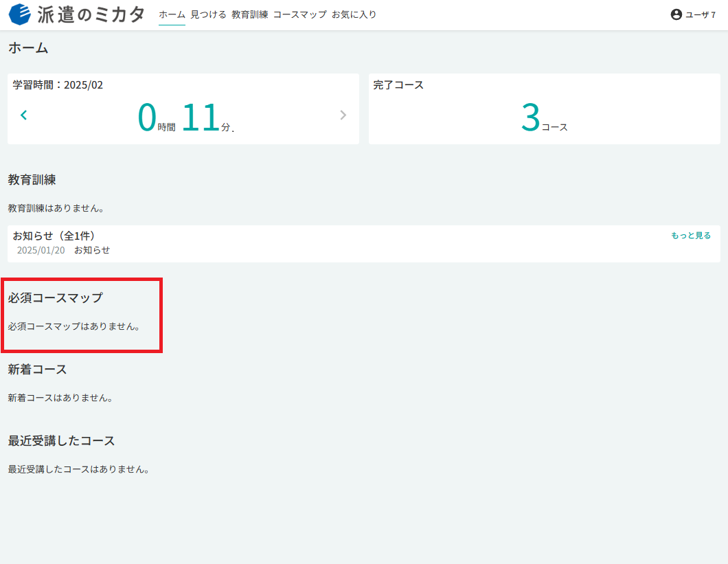Click the お知らせ（全1件） heading

coord(54,236)
